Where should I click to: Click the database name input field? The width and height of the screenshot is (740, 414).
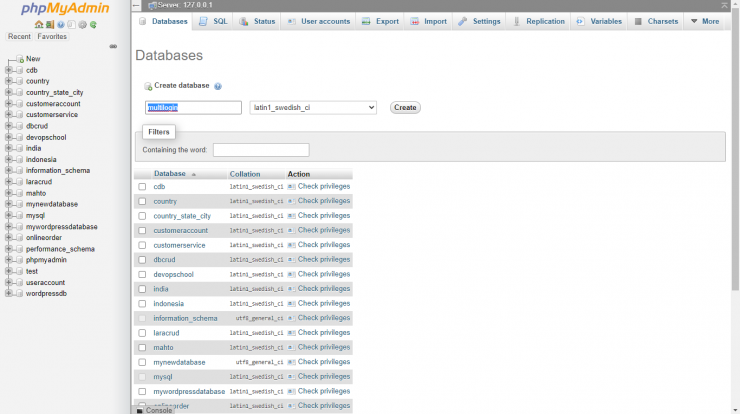tap(193, 108)
